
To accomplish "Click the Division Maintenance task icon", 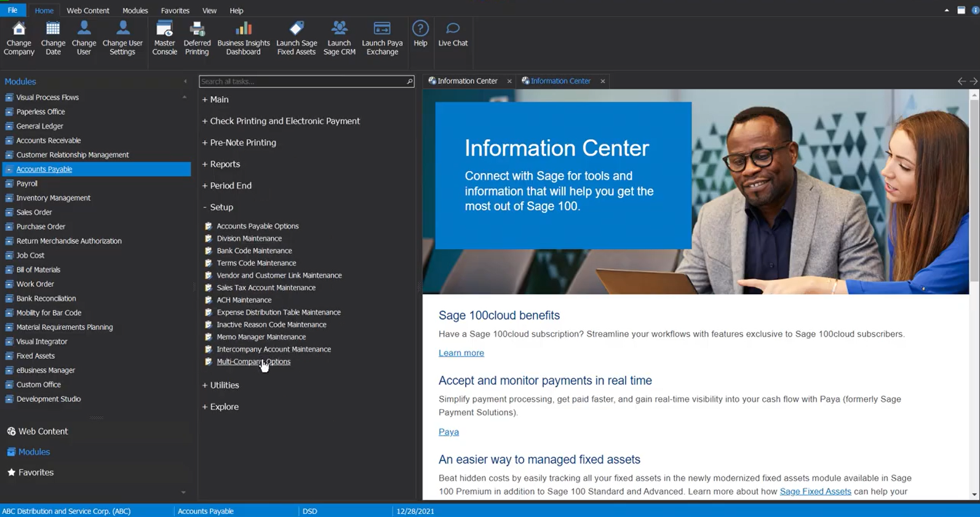I will [x=209, y=238].
